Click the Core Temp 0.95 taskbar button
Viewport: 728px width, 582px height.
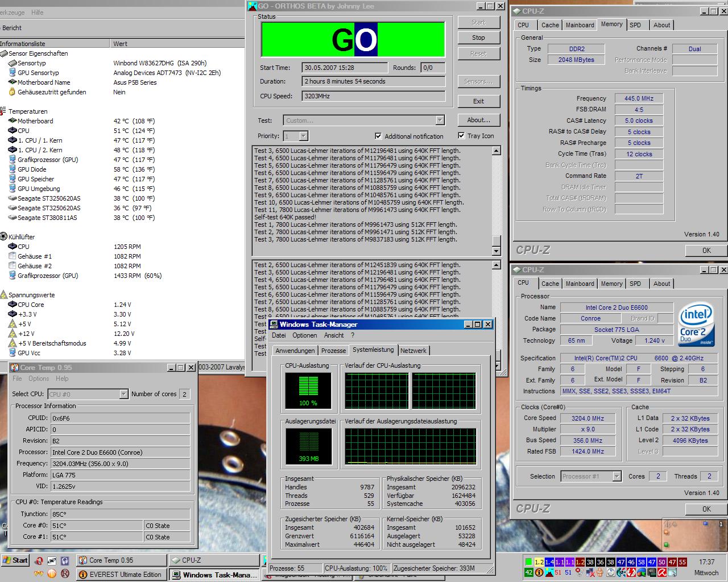122,560
